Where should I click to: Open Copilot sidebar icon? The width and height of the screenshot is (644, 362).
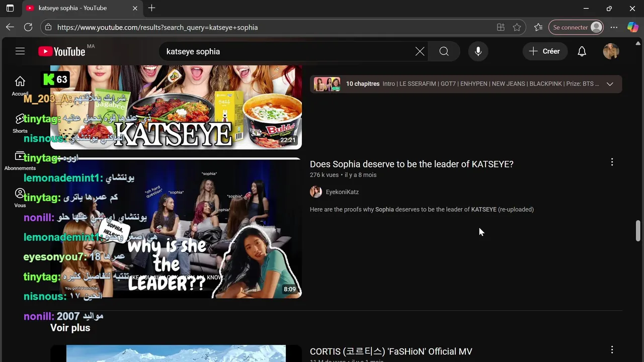pyautogui.click(x=632, y=27)
